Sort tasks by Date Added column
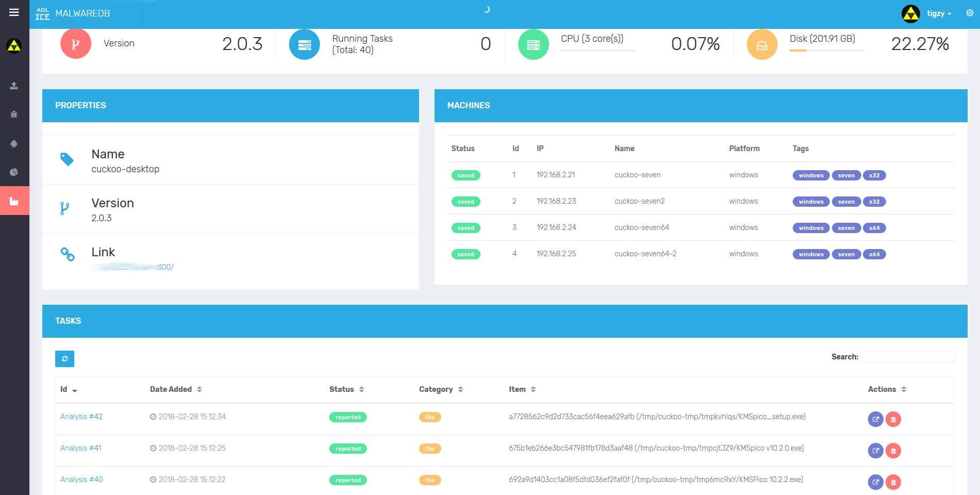The width and height of the screenshot is (980, 495). point(175,389)
